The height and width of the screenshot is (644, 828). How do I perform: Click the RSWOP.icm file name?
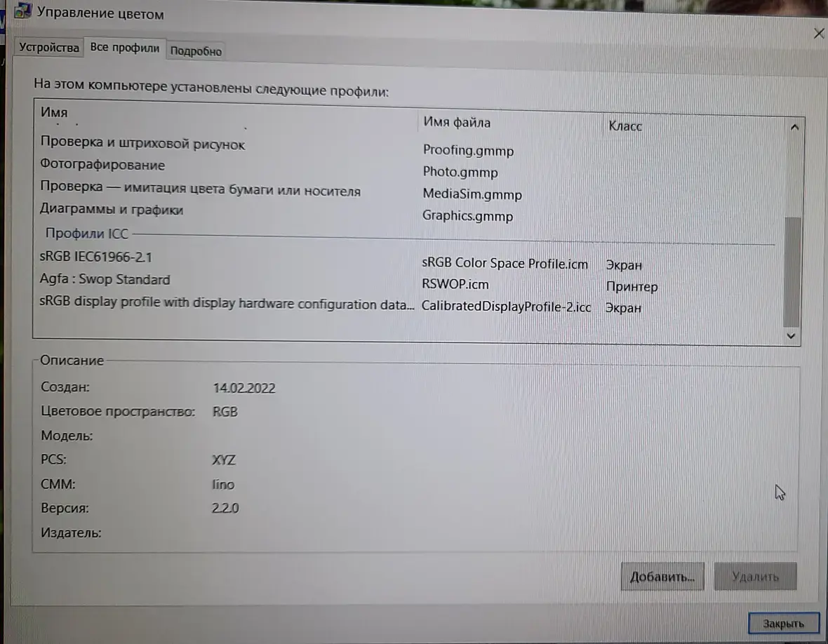tap(455, 285)
